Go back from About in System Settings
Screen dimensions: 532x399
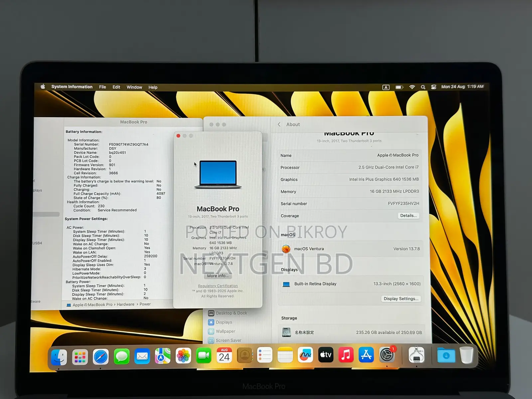tap(279, 124)
